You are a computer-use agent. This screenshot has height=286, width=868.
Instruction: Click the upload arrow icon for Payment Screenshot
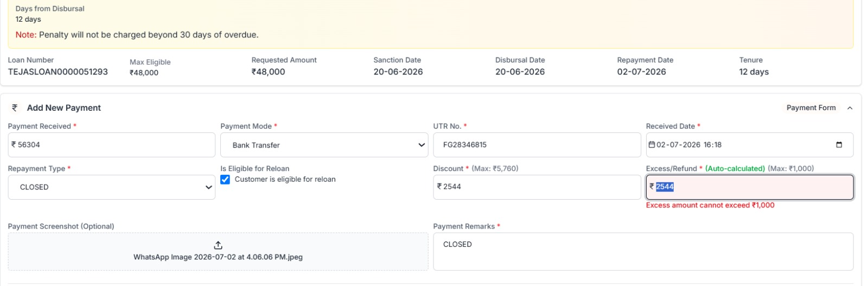pos(218,245)
